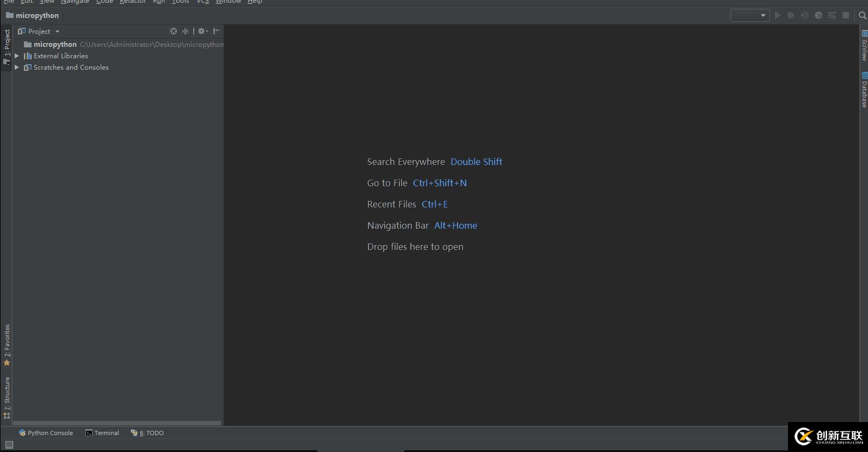Click the "Search Everywhere" hint text
The width and height of the screenshot is (868, 452).
[406, 162]
